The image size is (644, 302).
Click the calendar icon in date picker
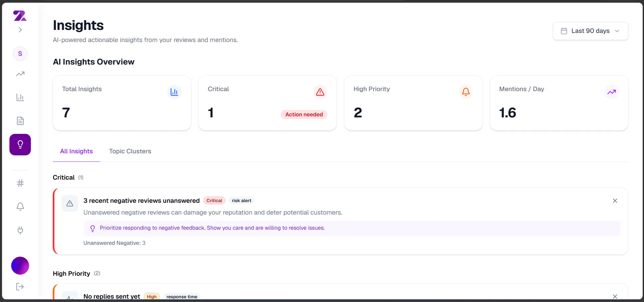[564, 31]
